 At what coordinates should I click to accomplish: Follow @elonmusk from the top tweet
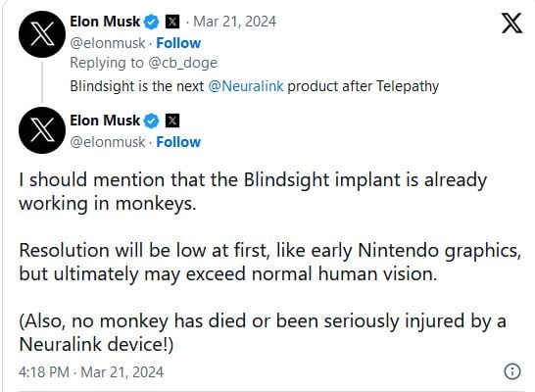pos(178,43)
